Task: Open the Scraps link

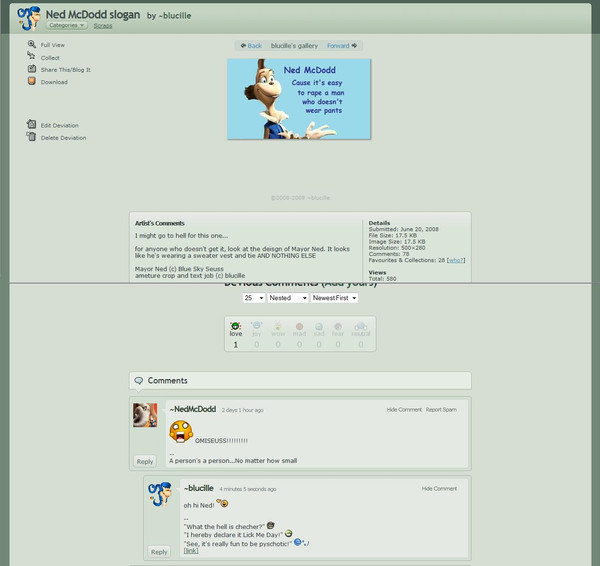Action: 103,26
